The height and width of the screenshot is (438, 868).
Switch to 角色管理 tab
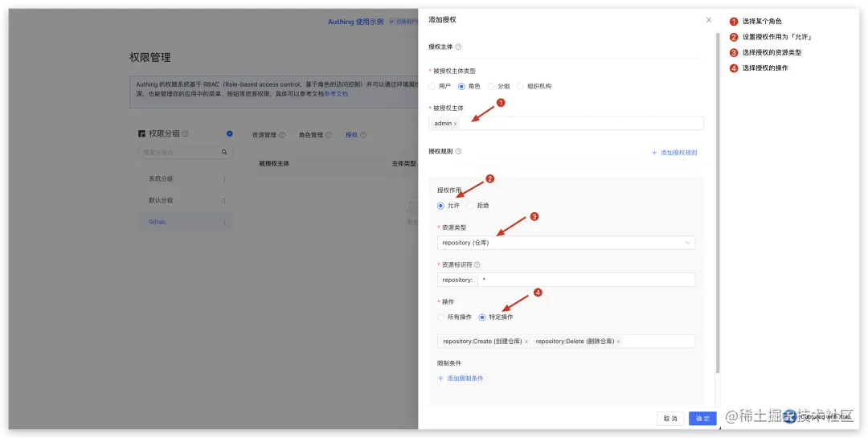tap(310, 134)
